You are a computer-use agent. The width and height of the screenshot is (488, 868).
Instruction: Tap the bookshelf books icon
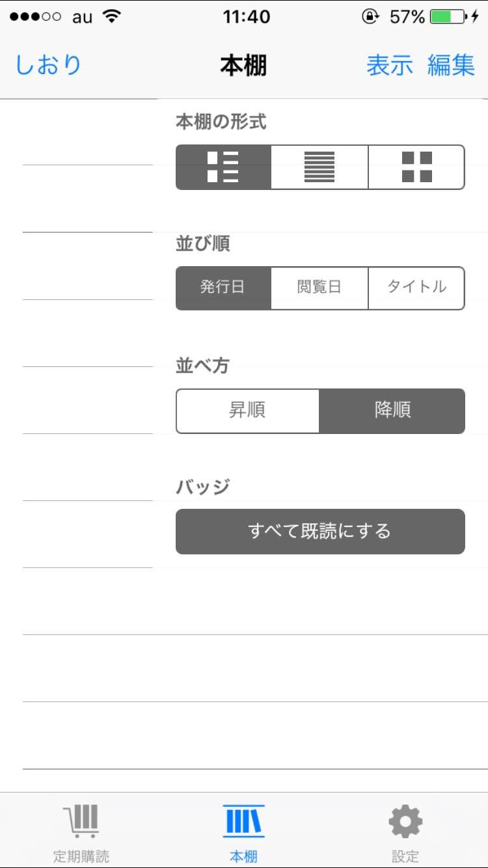pyautogui.click(x=244, y=821)
